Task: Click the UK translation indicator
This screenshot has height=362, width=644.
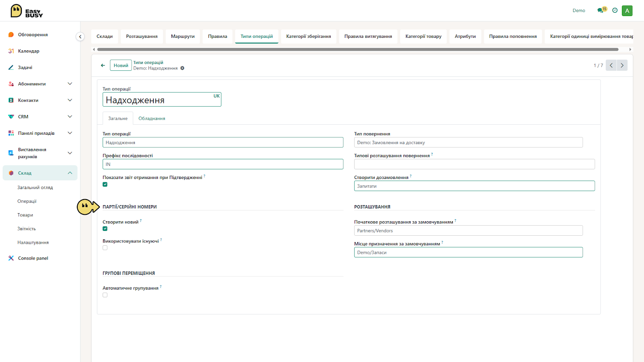Action: 217,96
